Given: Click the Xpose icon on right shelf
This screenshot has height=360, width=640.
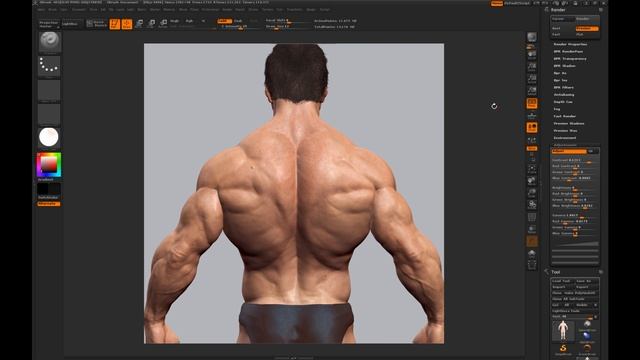Looking at the screenshot, I should pyautogui.click(x=532, y=266).
